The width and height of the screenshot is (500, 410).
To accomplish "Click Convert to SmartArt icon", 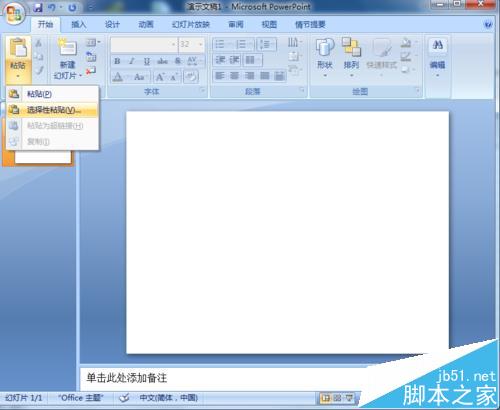I will point(295,70).
